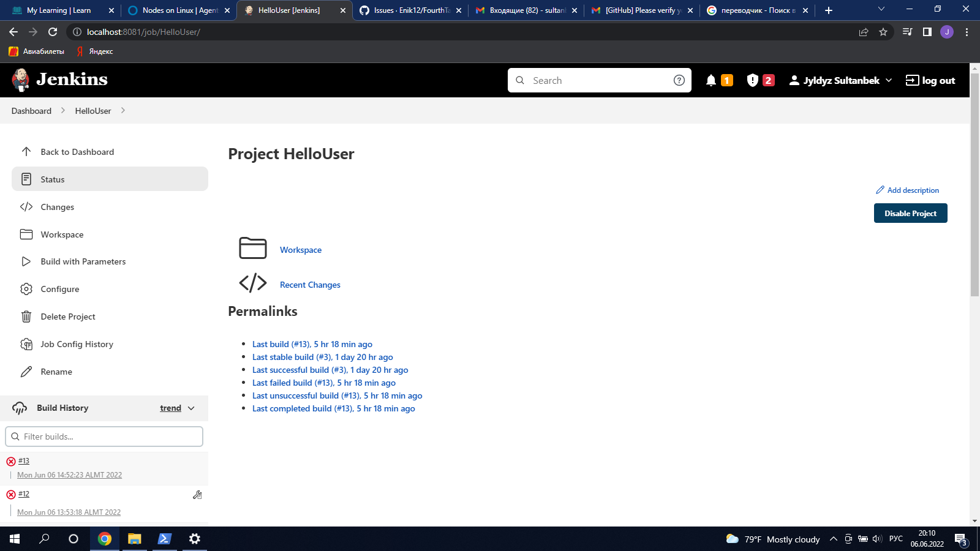The height and width of the screenshot is (551, 980).
Task: Show hidden system tray icons chevron
Action: click(x=833, y=539)
